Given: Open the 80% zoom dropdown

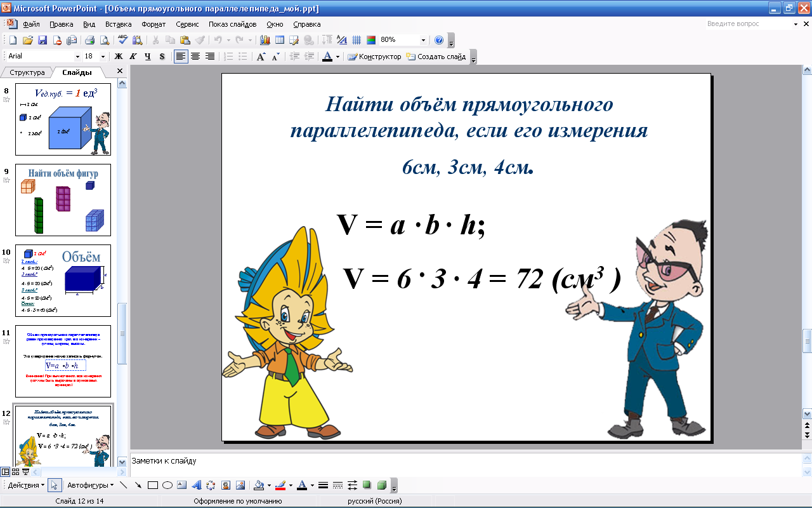Looking at the screenshot, I should point(423,40).
